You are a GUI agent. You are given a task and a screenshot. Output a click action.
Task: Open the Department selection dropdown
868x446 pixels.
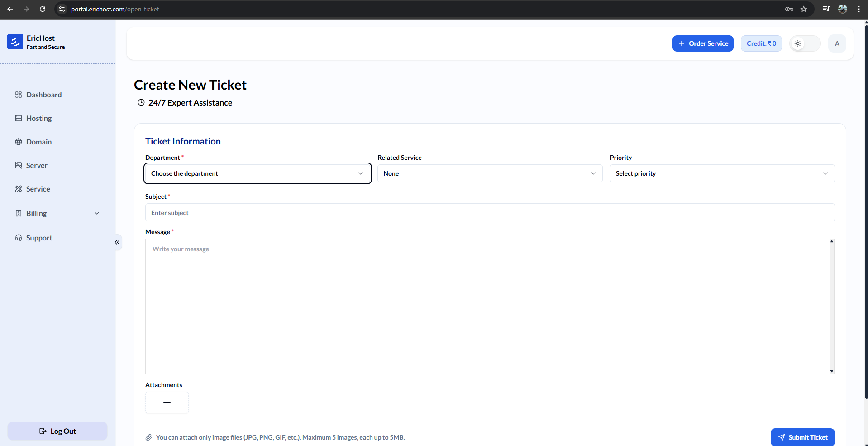coord(257,173)
